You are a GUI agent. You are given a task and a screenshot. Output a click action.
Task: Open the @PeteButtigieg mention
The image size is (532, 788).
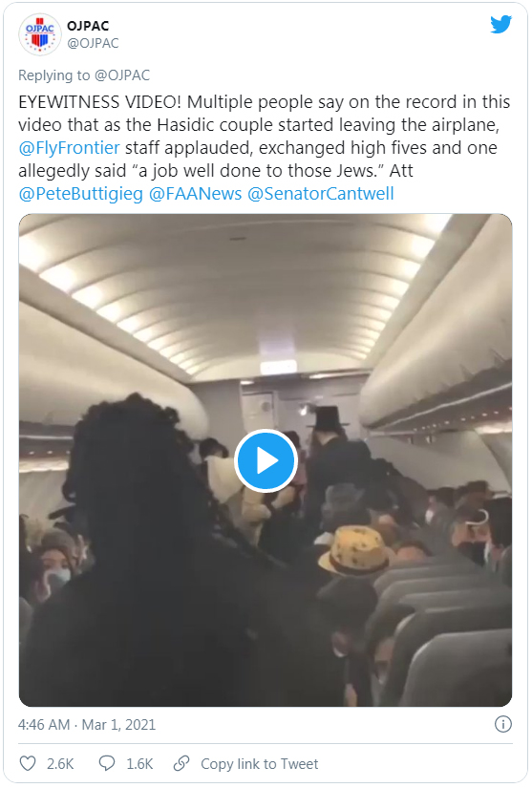[x=81, y=194]
